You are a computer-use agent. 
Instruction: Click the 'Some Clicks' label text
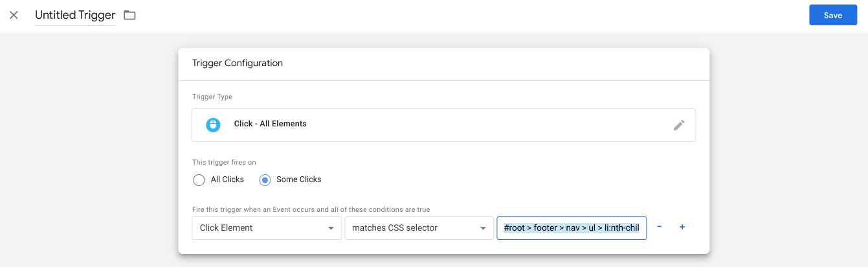coord(298,180)
